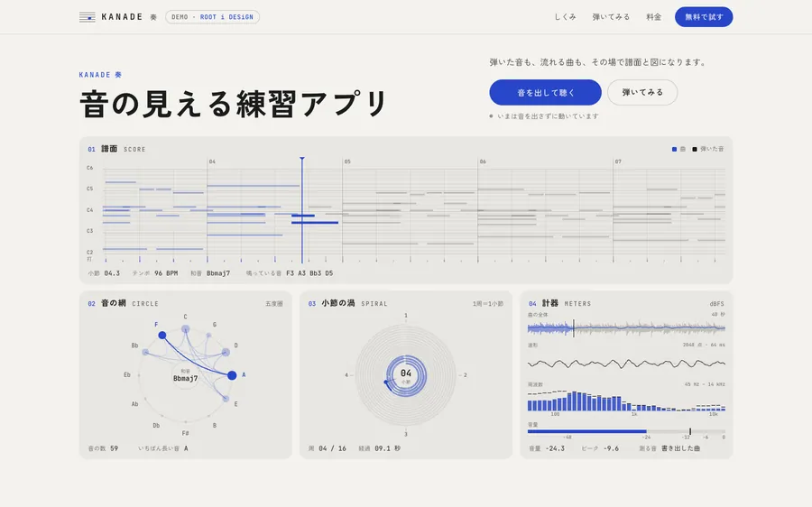This screenshot has height=507, width=812.
Task: Click the いまは音を出さずに動いています status text
Action: (x=548, y=116)
